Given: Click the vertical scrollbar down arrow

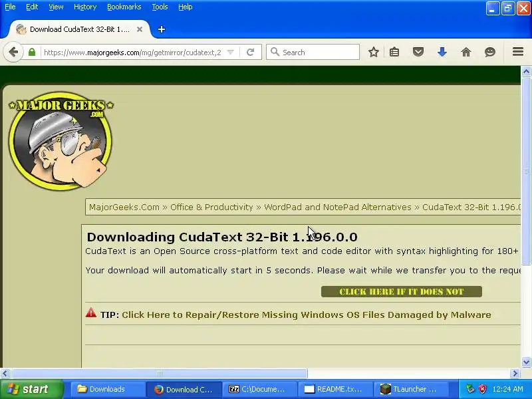Looking at the screenshot, I should point(526,362).
